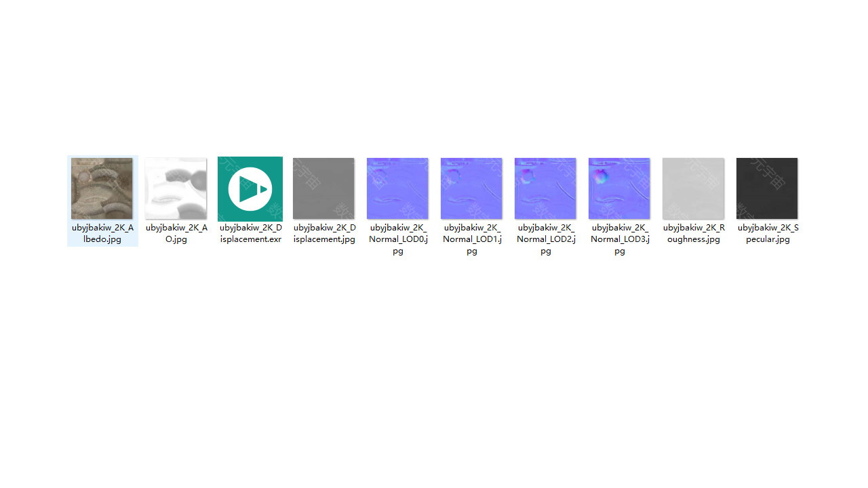Click the ubyjbakiw_2K_Specular.jpg filename label

click(x=768, y=234)
